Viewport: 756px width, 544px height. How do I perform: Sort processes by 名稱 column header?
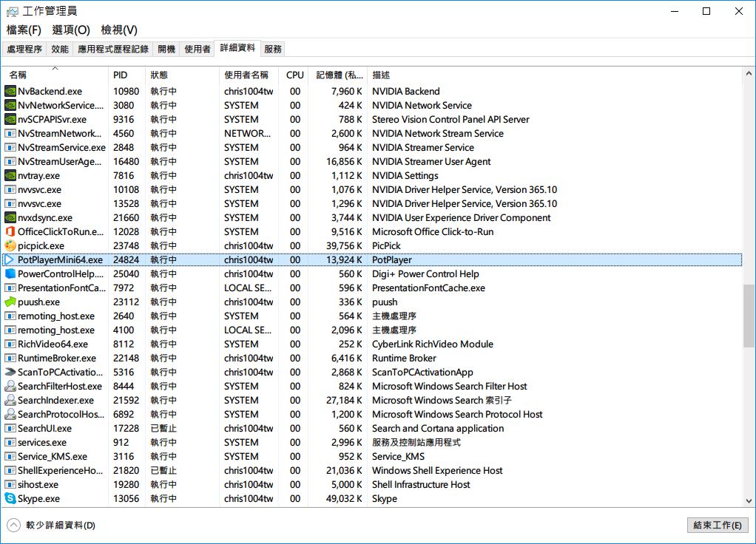pos(18,75)
